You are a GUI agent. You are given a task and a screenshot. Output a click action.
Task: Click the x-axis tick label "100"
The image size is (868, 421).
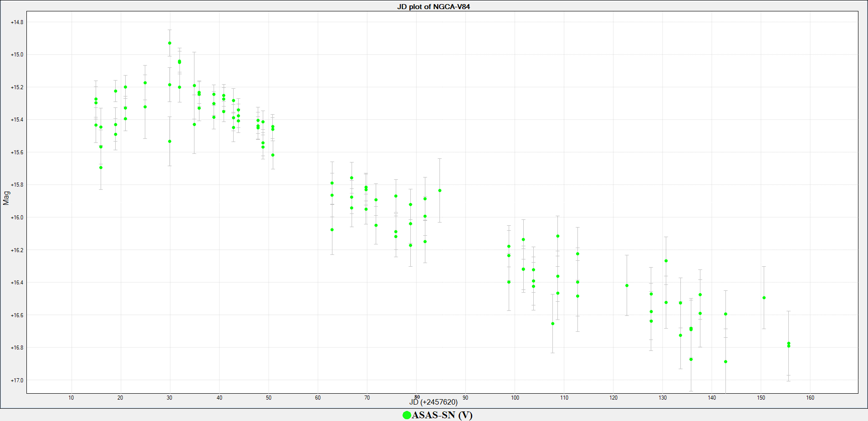point(515,398)
